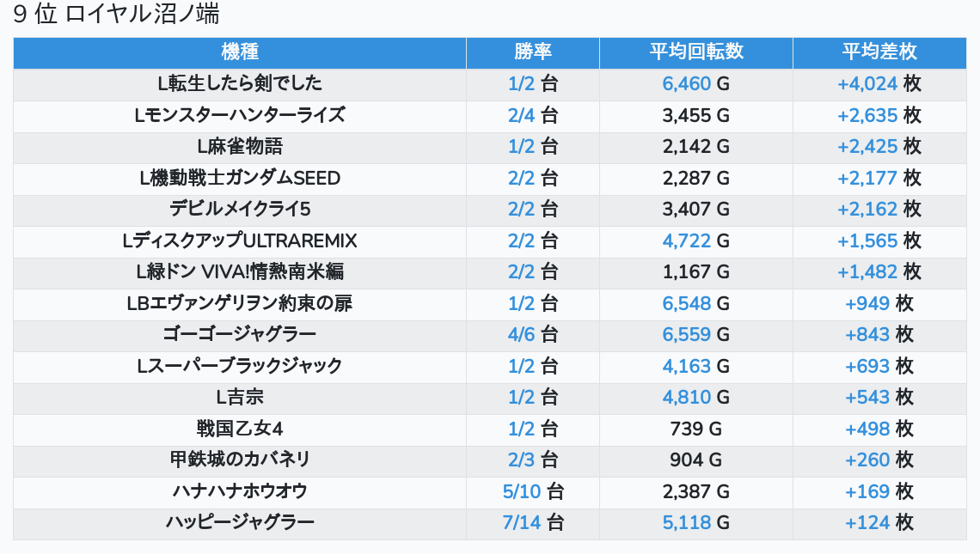980x554 pixels.
Task: Click the +124 difference value
Action: (867, 522)
